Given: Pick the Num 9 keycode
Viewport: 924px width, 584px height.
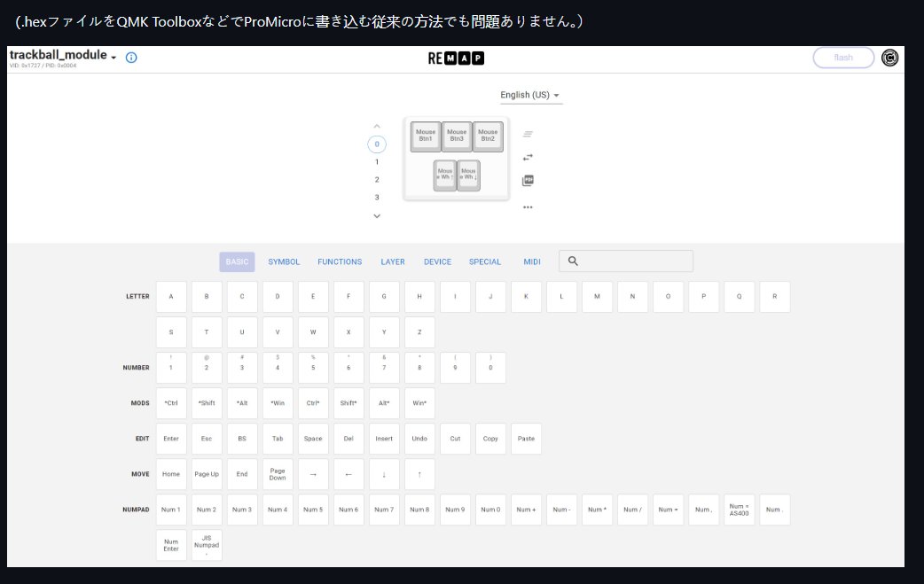Looking at the screenshot, I should point(456,510).
